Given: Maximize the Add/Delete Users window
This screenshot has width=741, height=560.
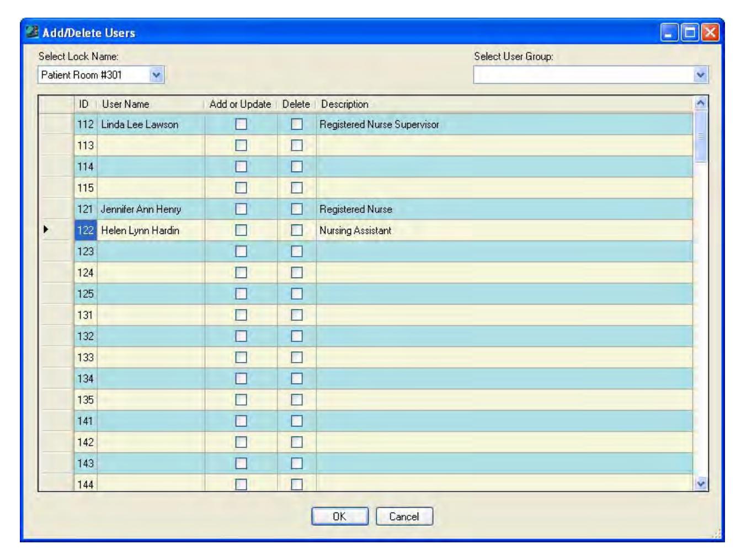Looking at the screenshot, I should (690, 33).
